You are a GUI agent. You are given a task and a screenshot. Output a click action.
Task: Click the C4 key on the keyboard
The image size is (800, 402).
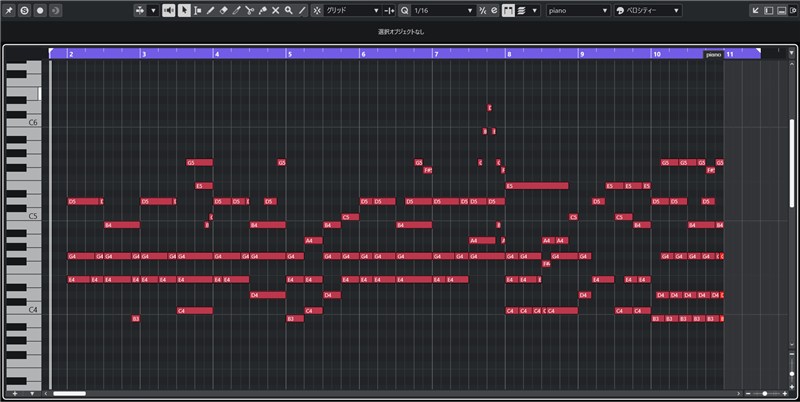coord(23,310)
